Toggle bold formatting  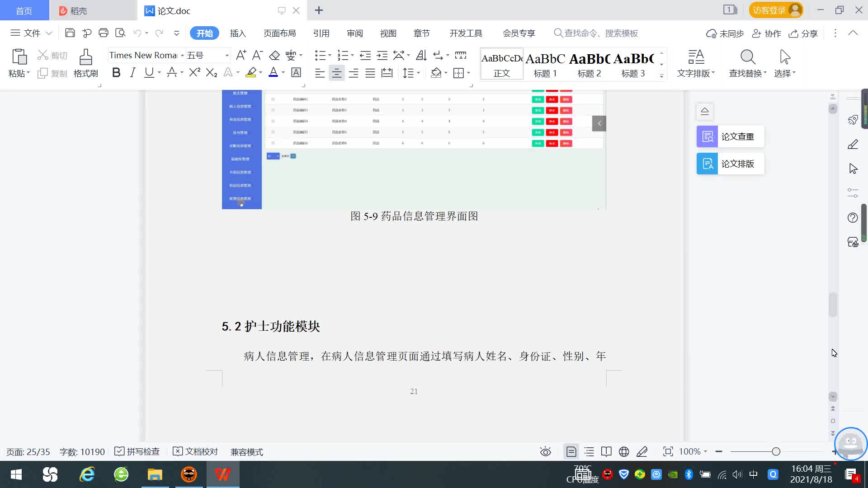[116, 72]
